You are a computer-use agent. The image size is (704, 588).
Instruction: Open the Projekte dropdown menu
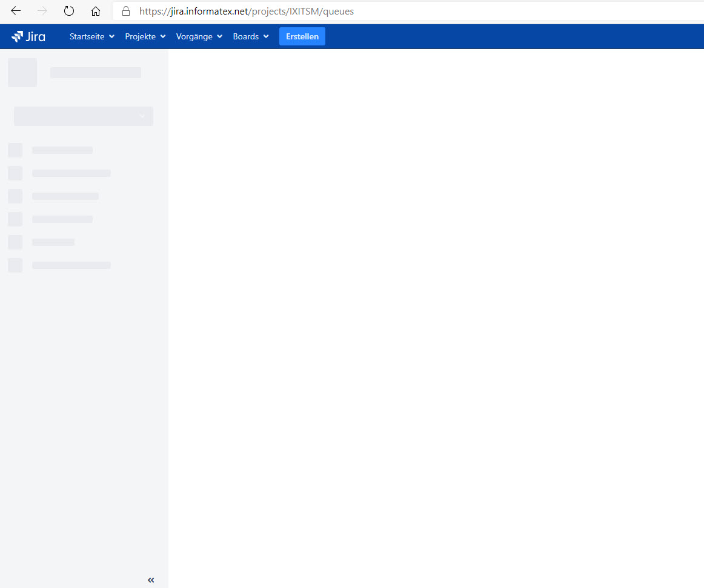point(145,36)
